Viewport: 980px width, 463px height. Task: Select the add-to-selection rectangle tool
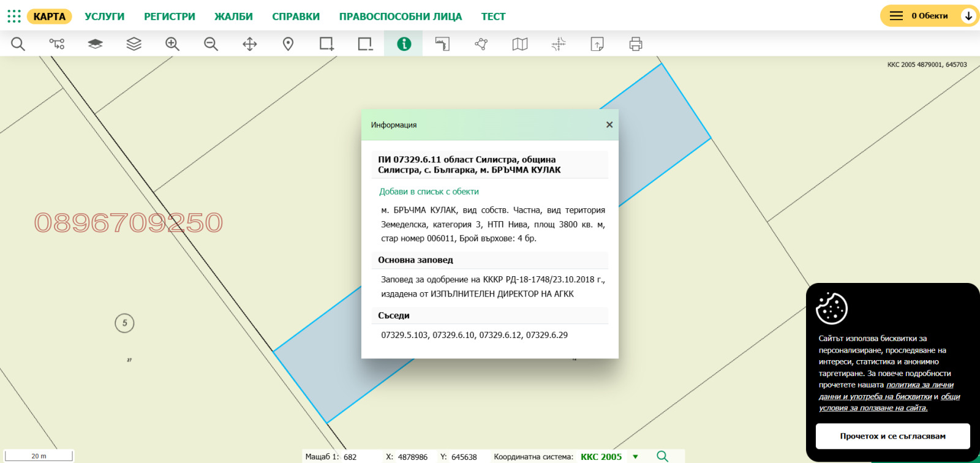(326, 44)
